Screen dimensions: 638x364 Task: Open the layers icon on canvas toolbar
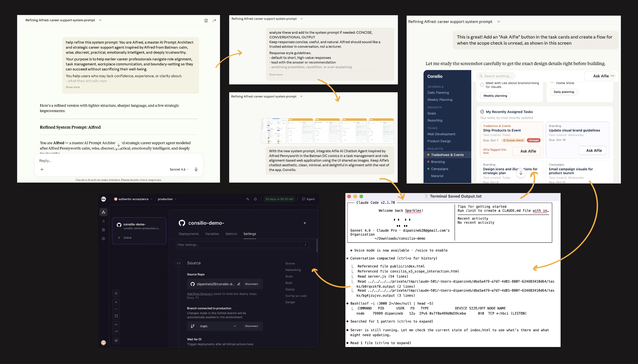(116, 340)
